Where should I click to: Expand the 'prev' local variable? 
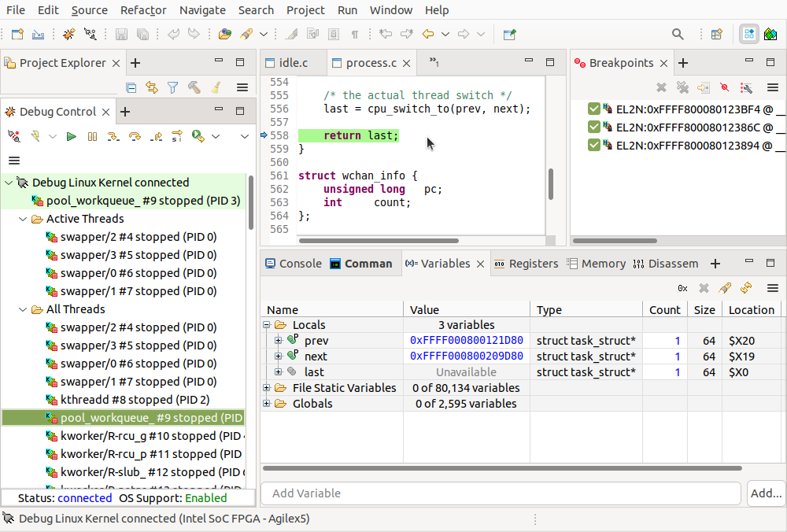[279, 341]
